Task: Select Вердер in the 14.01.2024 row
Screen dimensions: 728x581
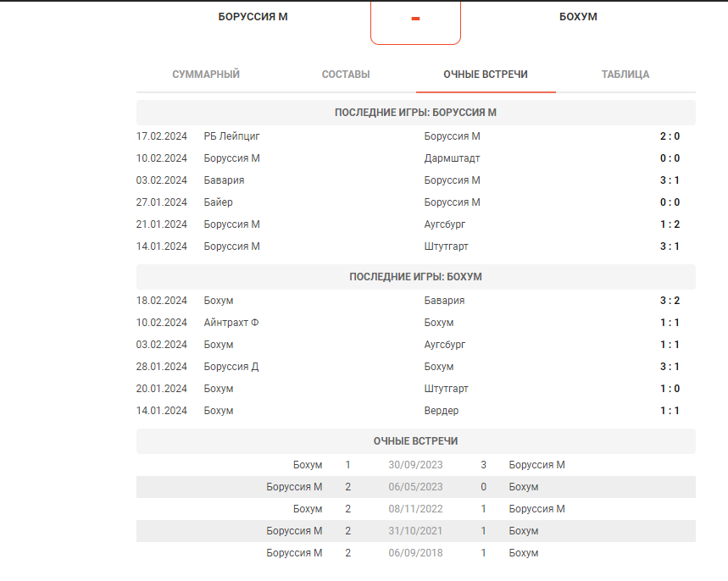Action: (x=441, y=411)
